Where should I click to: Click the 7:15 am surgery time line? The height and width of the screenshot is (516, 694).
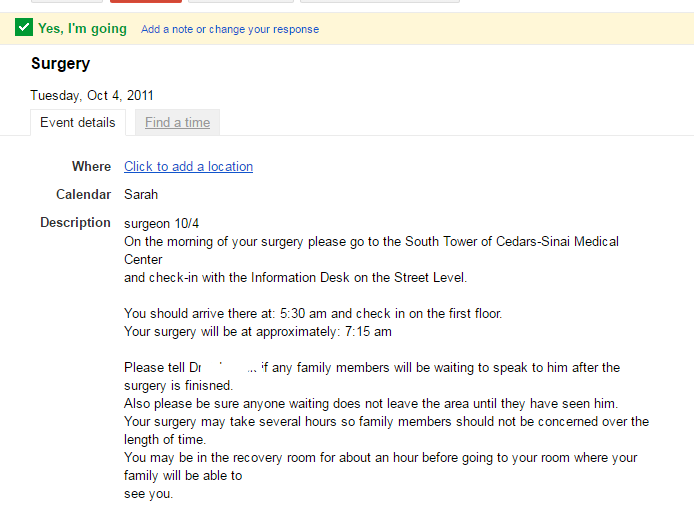click(x=258, y=331)
